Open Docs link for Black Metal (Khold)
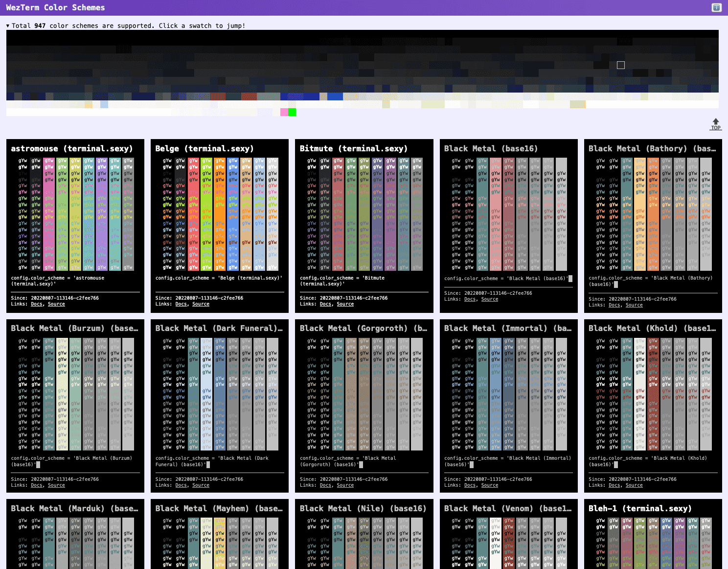This screenshot has height=569, width=728. coord(614,485)
